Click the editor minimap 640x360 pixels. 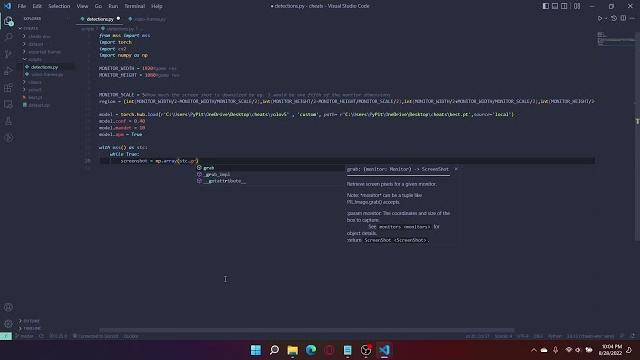tap(615, 39)
